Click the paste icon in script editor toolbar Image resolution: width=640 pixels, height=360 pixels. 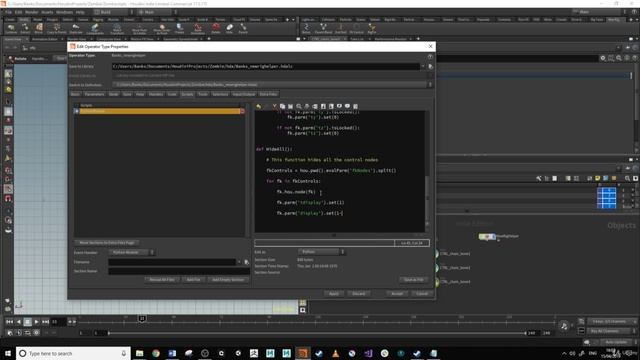tap(290, 106)
